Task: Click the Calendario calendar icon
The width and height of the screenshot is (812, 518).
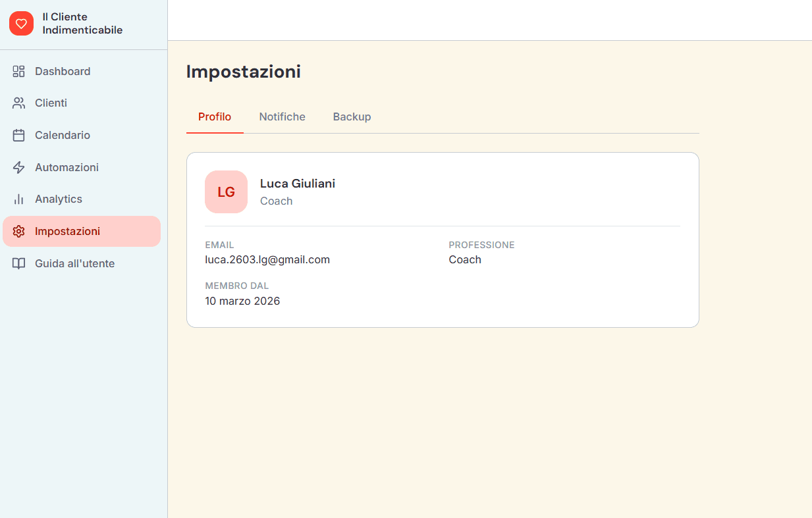Action: coord(18,136)
